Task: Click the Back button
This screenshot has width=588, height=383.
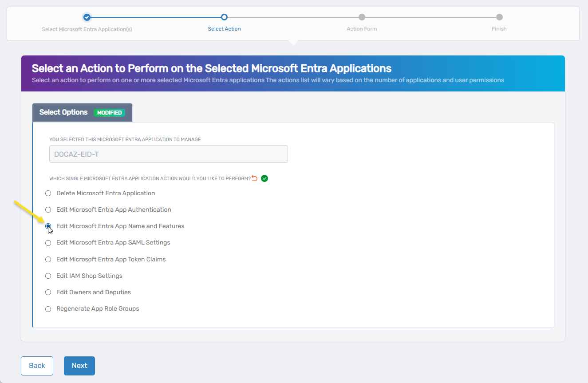Action: click(37, 366)
